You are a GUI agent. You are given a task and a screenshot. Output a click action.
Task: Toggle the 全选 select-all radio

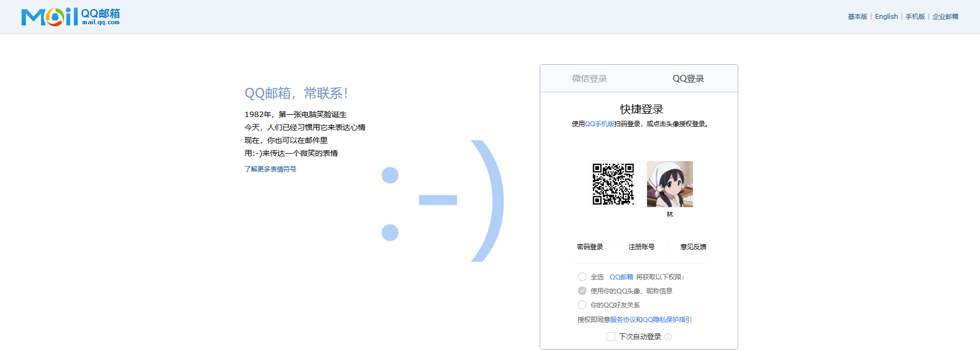(x=582, y=277)
